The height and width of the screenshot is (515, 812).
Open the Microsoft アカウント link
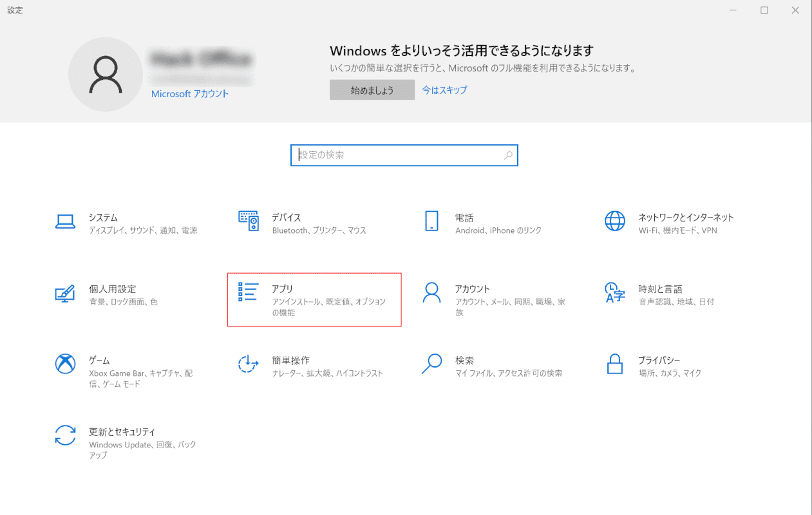click(x=190, y=94)
